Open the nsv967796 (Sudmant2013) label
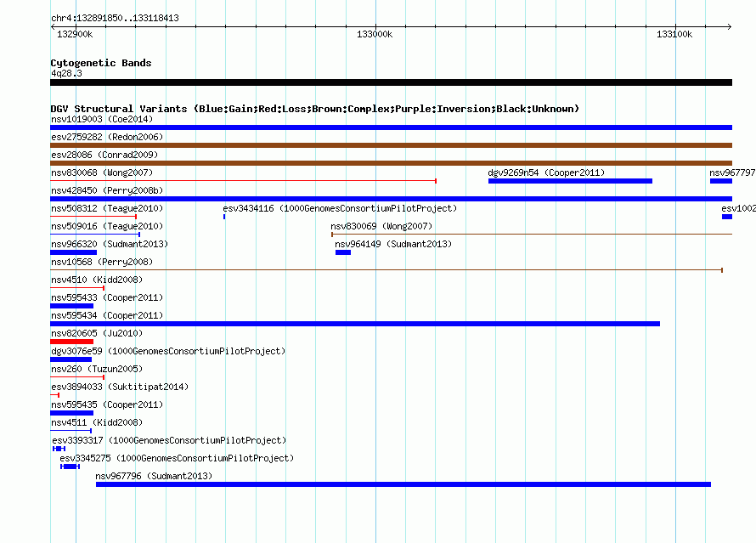 click(x=154, y=476)
